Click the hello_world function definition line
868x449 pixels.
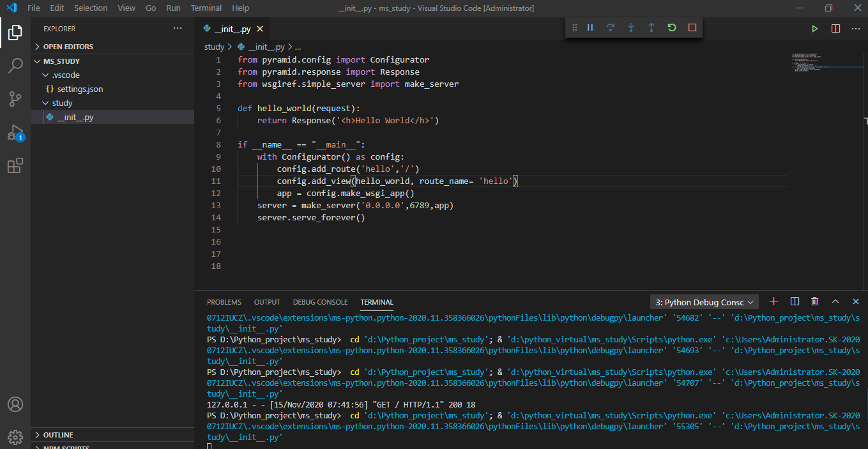click(299, 108)
